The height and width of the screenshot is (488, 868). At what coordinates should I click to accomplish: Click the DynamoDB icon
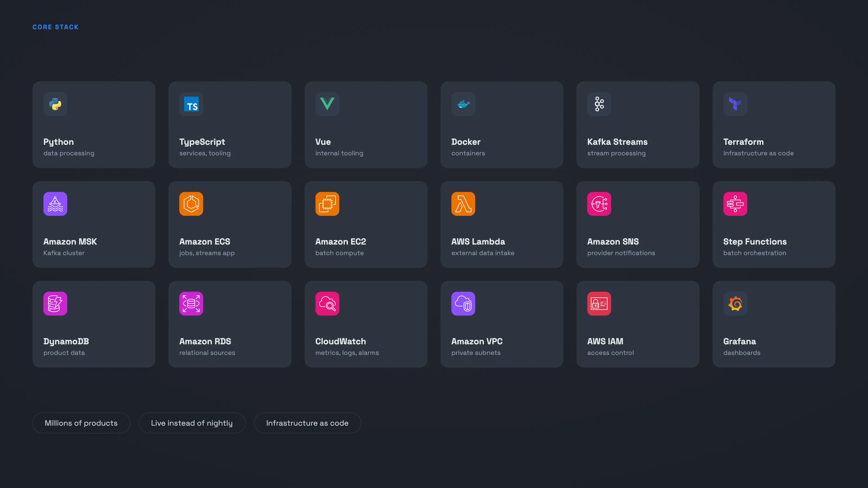55,303
